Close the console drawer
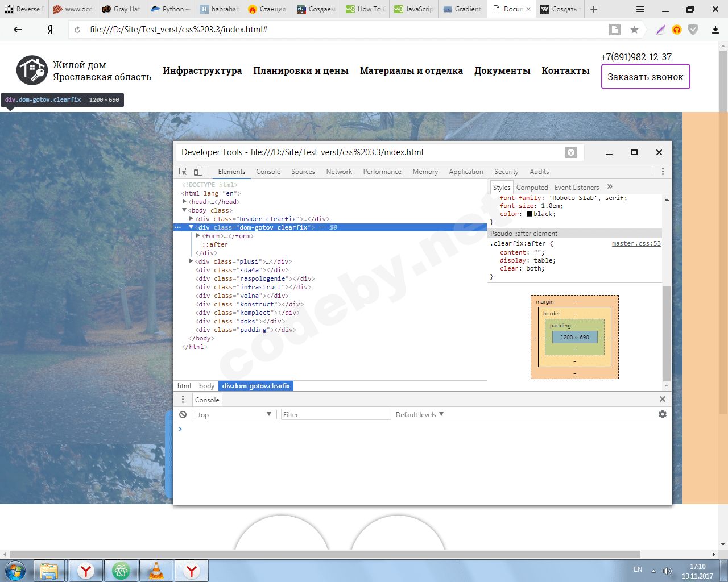This screenshot has width=728, height=582. click(x=662, y=400)
